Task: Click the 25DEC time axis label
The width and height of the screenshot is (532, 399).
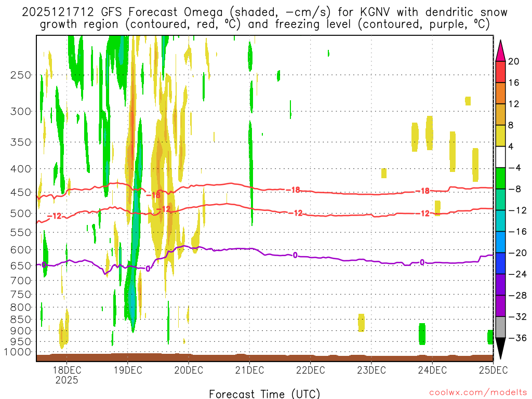Action: tap(494, 370)
